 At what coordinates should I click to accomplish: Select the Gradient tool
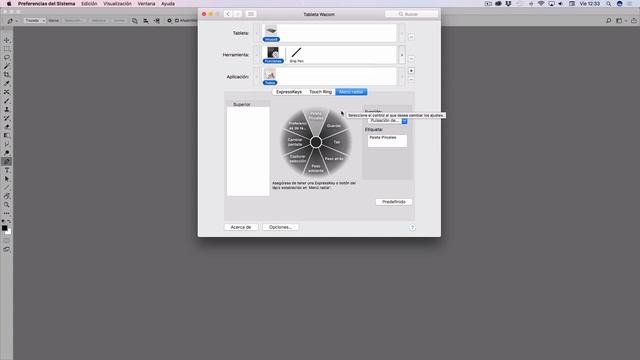coord(7,135)
